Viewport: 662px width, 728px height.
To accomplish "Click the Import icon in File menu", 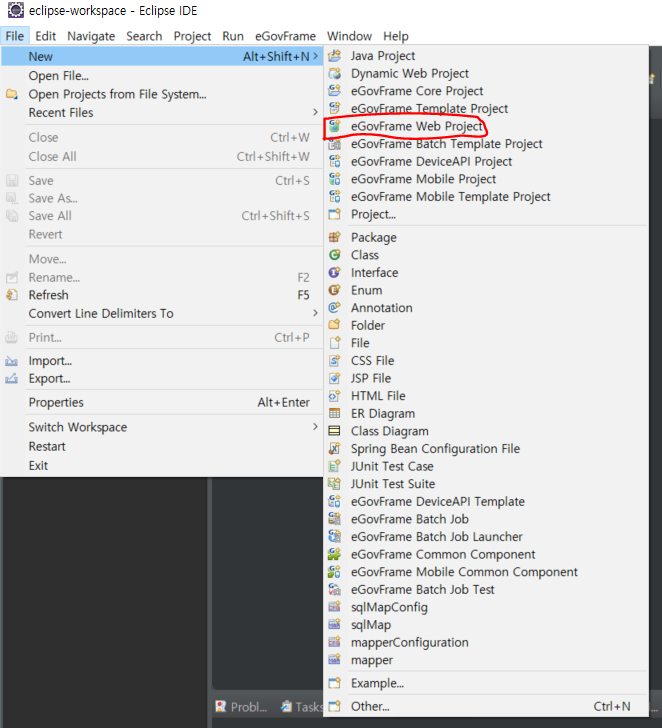I will 12,361.
